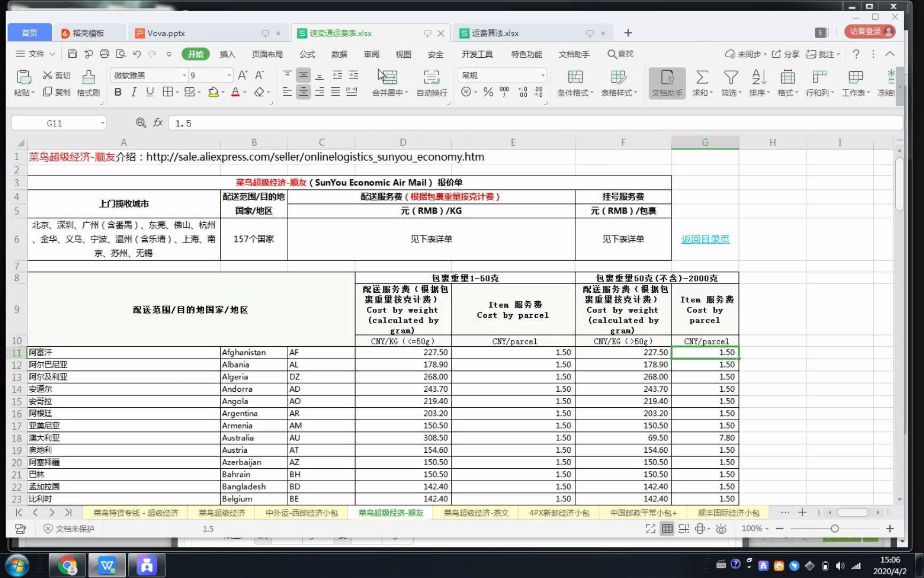This screenshot has height=578, width=924.
Task: Toggle italic formatting on selected cell
Action: point(134,92)
